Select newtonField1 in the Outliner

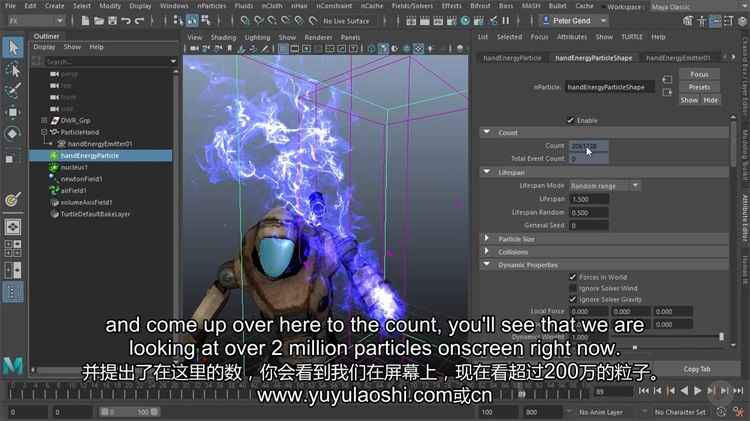[x=81, y=179]
